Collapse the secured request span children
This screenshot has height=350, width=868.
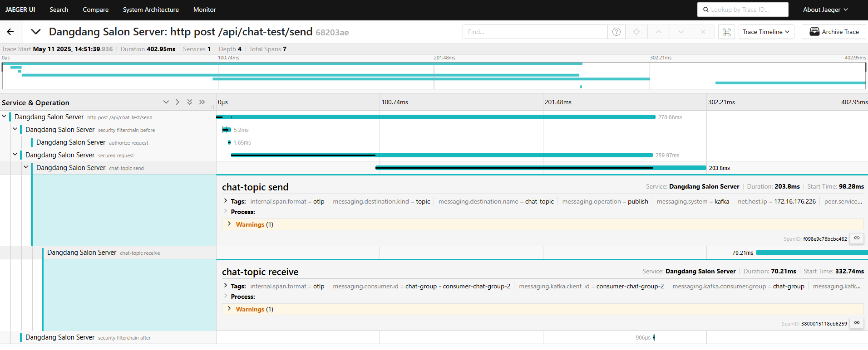[15, 155]
